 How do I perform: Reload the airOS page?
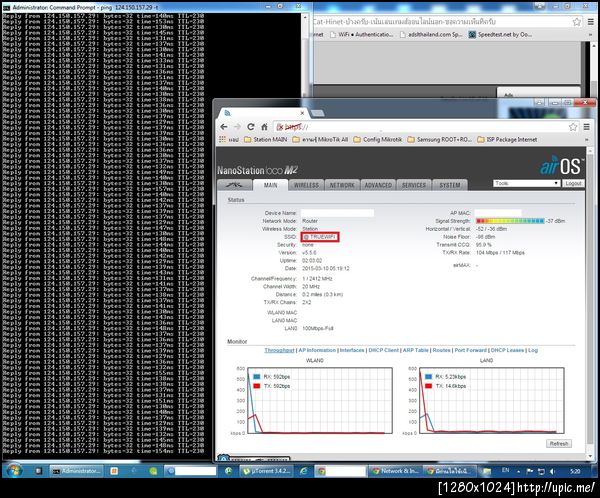coord(251,127)
